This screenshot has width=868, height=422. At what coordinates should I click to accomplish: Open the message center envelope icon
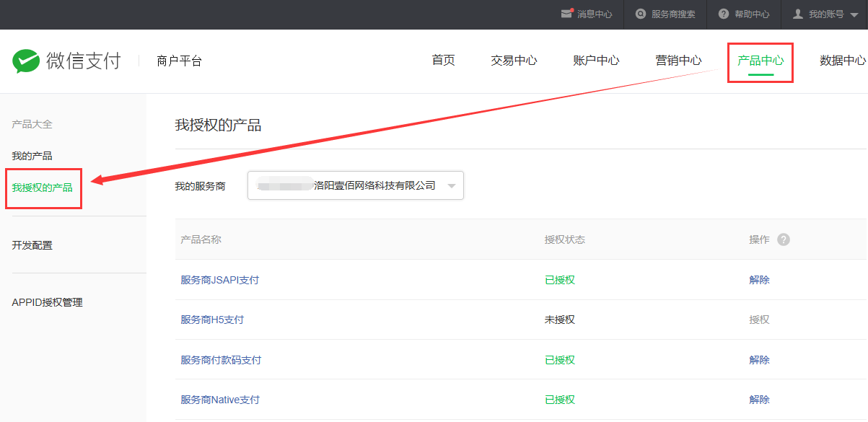(x=566, y=14)
